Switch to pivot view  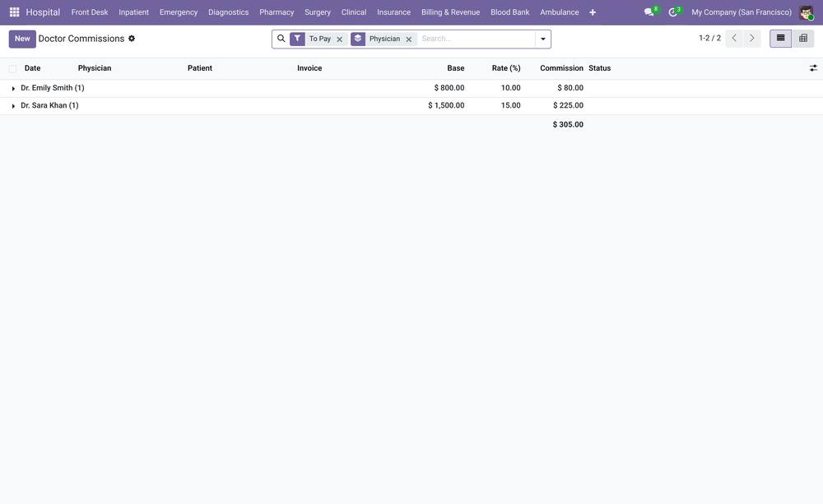tap(803, 39)
